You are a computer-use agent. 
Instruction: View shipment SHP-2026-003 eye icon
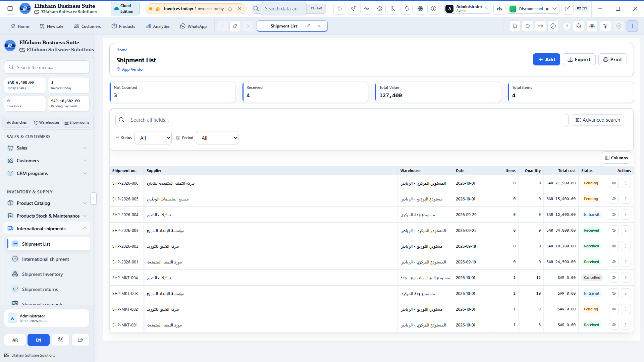[x=614, y=231]
